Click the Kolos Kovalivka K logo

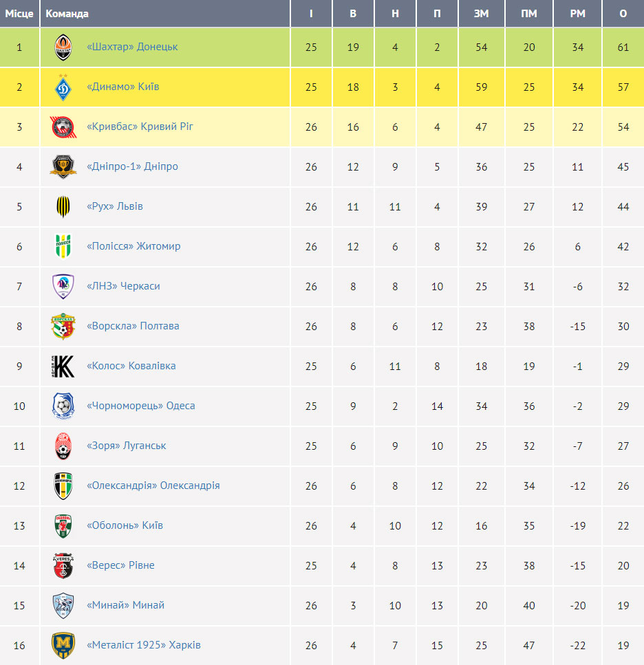pyautogui.click(x=63, y=366)
